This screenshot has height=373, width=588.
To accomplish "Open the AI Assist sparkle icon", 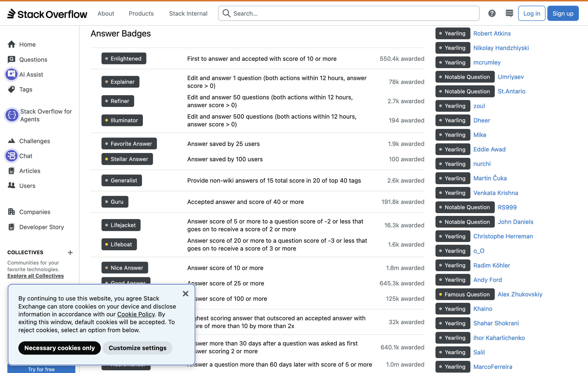I will [x=11, y=74].
